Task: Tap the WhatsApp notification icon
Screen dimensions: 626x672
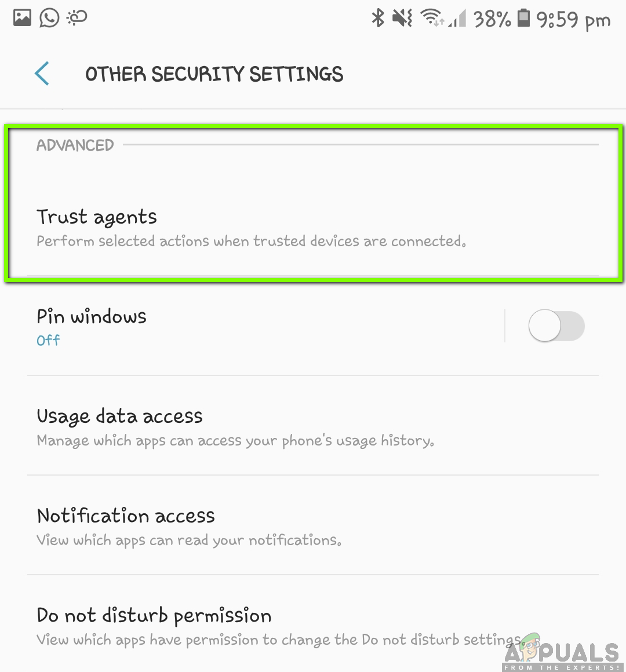Action: (x=49, y=18)
